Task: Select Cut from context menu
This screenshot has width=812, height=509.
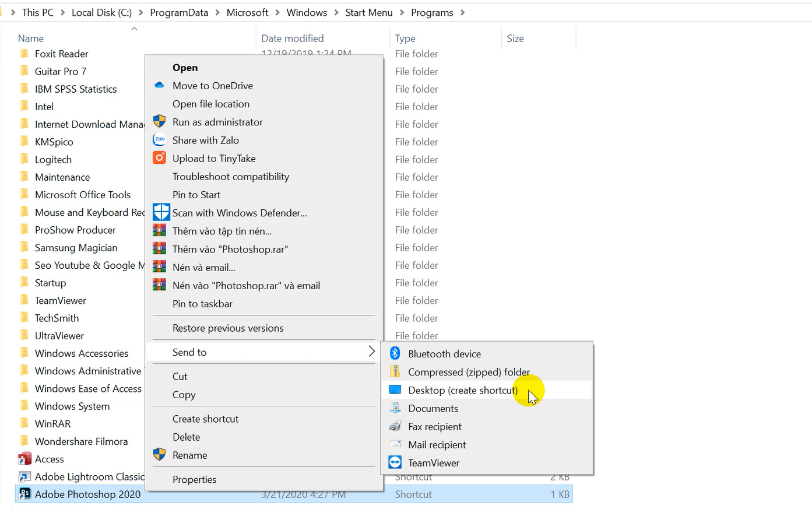Action: point(180,377)
